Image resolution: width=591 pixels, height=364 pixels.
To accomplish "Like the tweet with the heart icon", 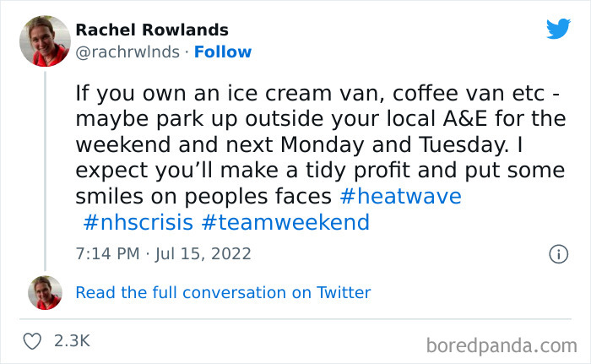I will pos(33,341).
